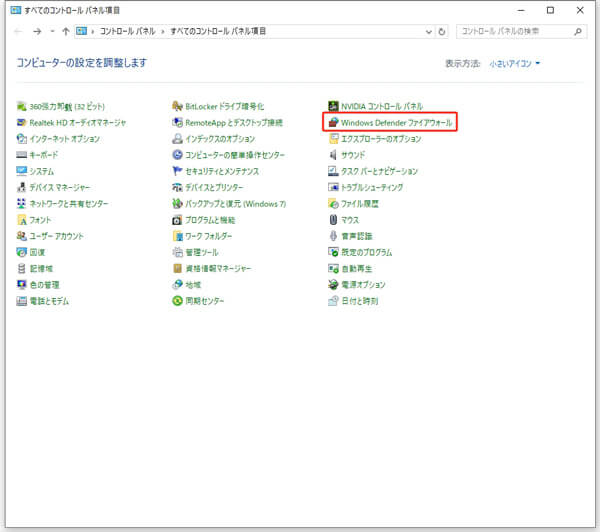Open バックアップと復元 (Windows 7) icon
The image size is (600, 532).
(x=177, y=203)
